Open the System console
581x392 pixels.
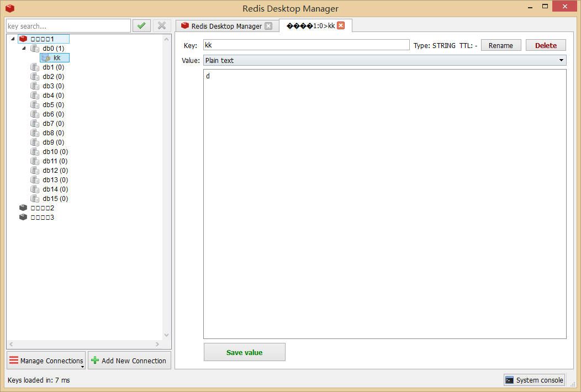534,380
